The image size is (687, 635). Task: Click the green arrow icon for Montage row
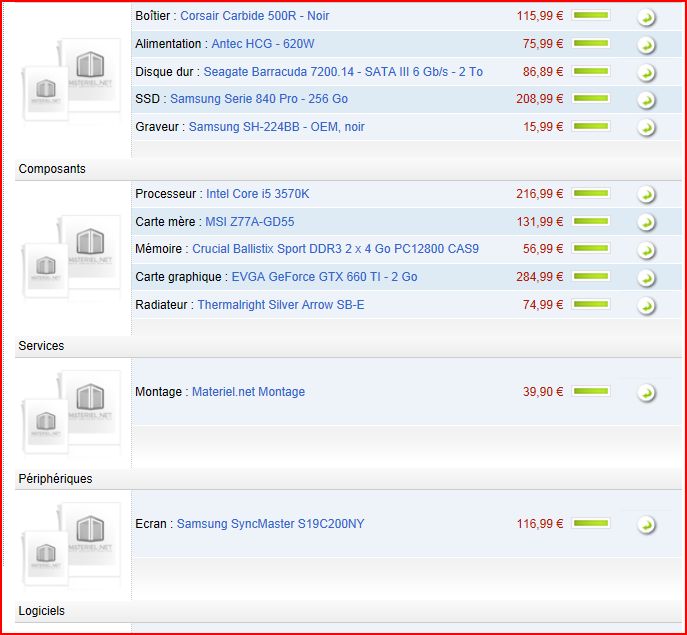(x=646, y=393)
